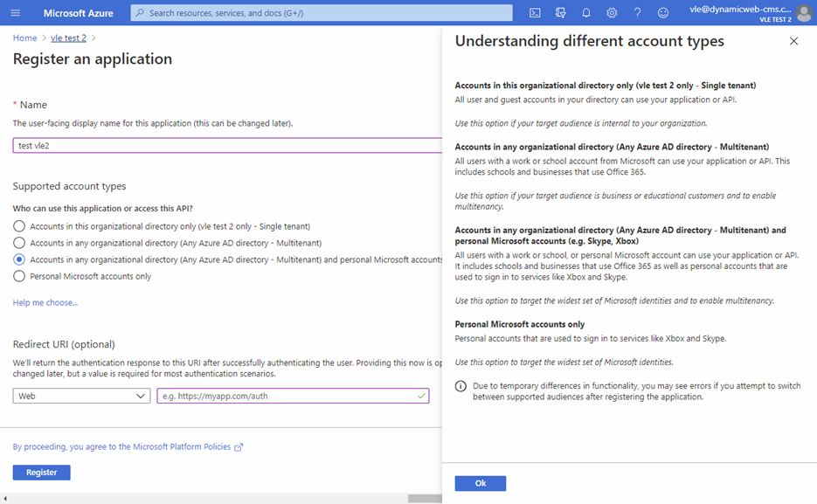This screenshot has height=504, width=817.
Task: Open the Azure portal hamburger menu
Action: pyautogui.click(x=15, y=13)
